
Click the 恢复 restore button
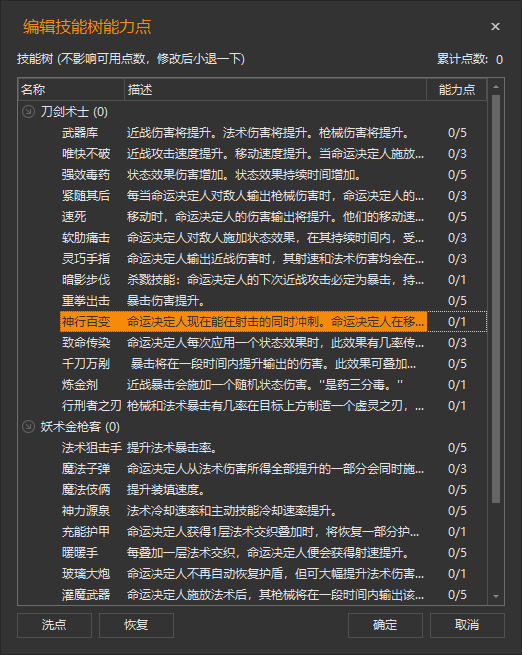[136, 625]
